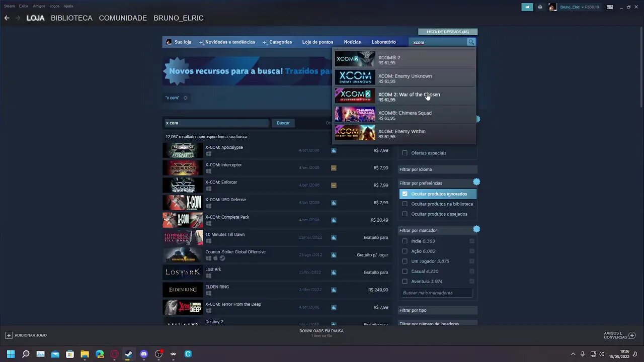This screenshot has width=644, height=362.
Task: Open Windows Start menu
Action: pyautogui.click(x=11, y=354)
